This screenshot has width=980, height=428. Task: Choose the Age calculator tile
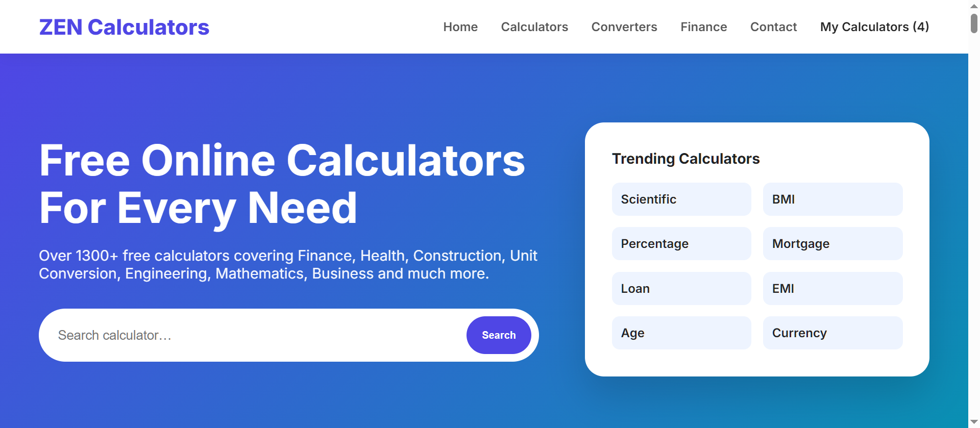coord(681,333)
